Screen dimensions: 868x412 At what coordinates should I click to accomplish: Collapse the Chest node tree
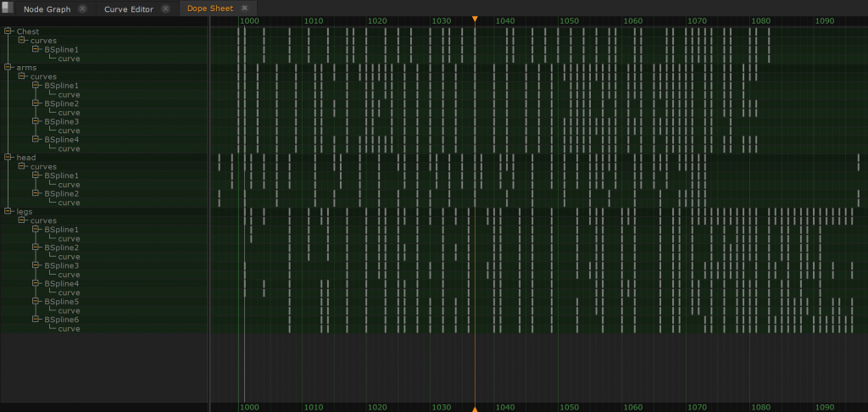click(x=8, y=31)
